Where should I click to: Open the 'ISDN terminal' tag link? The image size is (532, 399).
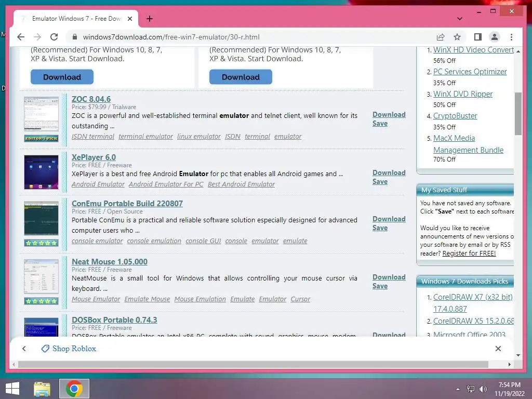tap(93, 137)
